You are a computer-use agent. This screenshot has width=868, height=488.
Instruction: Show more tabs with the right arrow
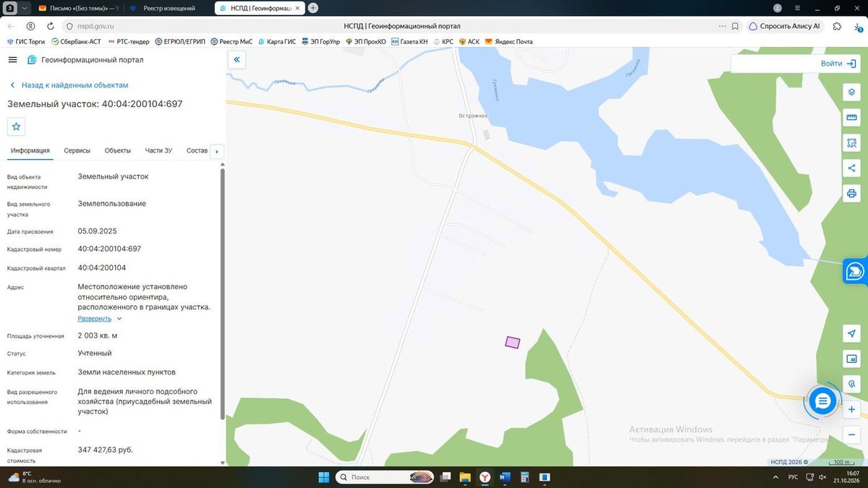coord(216,151)
